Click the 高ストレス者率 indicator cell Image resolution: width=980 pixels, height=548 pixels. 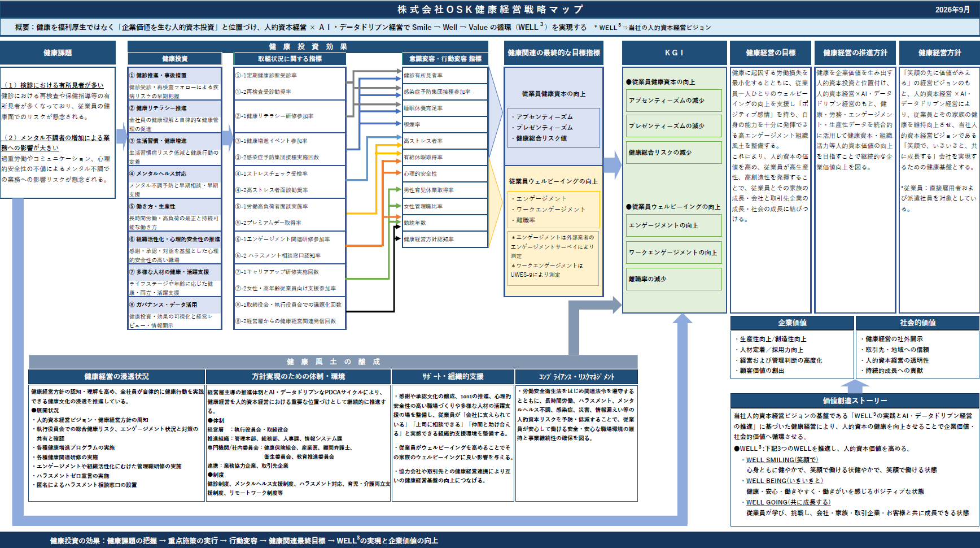pos(445,141)
